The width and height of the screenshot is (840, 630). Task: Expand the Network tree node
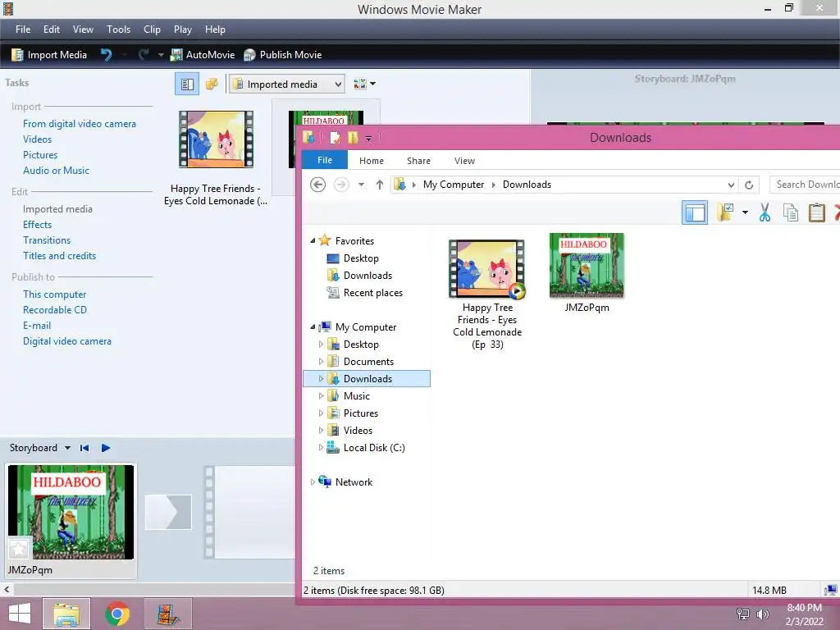click(x=313, y=482)
